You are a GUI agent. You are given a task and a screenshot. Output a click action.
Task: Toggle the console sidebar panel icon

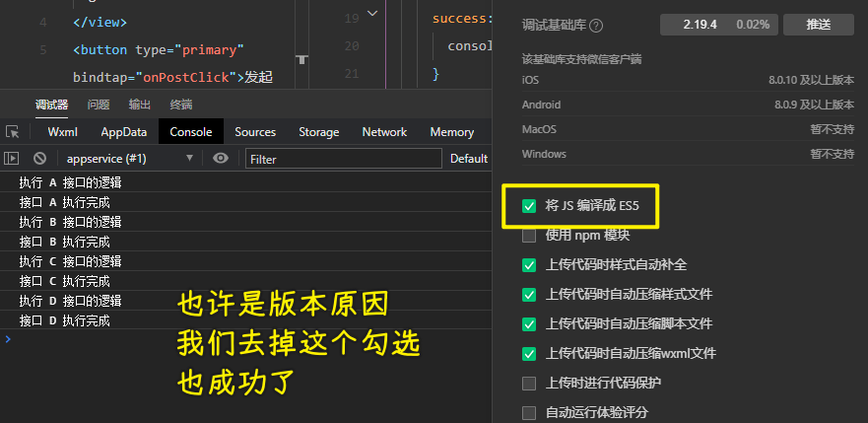(x=11, y=159)
